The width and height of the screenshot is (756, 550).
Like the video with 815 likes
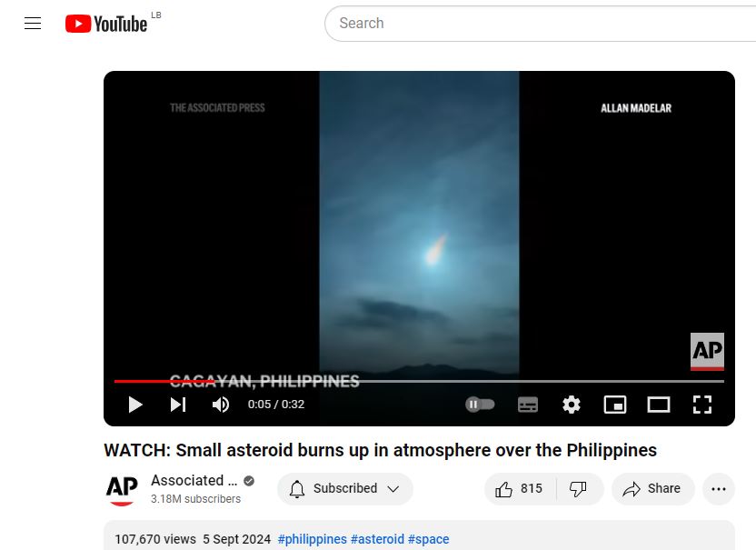(520, 489)
